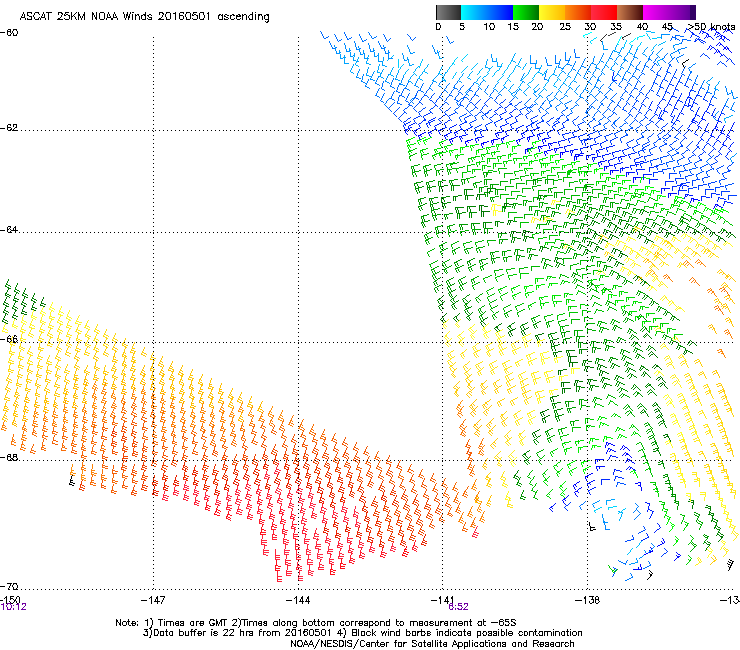Select the latitude label "-66"
This screenshot has width=740, height=650.
[x=9, y=339]
